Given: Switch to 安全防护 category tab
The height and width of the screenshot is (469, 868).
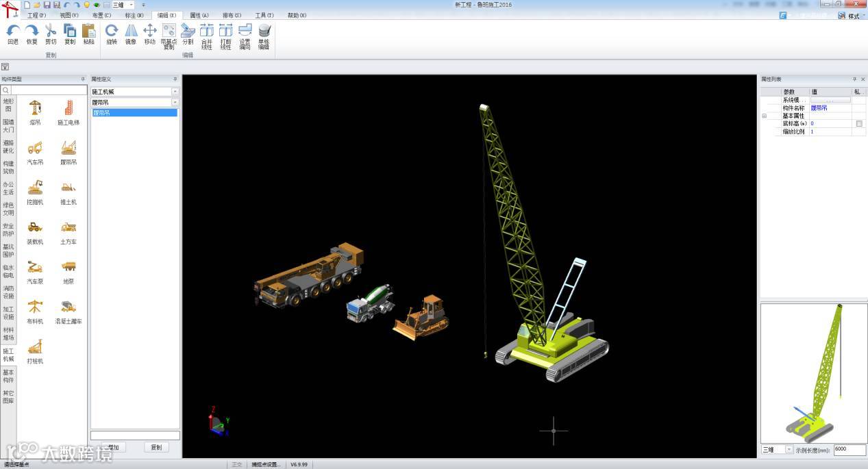Looking at the screenshot, I should pyautogui.click(x=8, y=230).
